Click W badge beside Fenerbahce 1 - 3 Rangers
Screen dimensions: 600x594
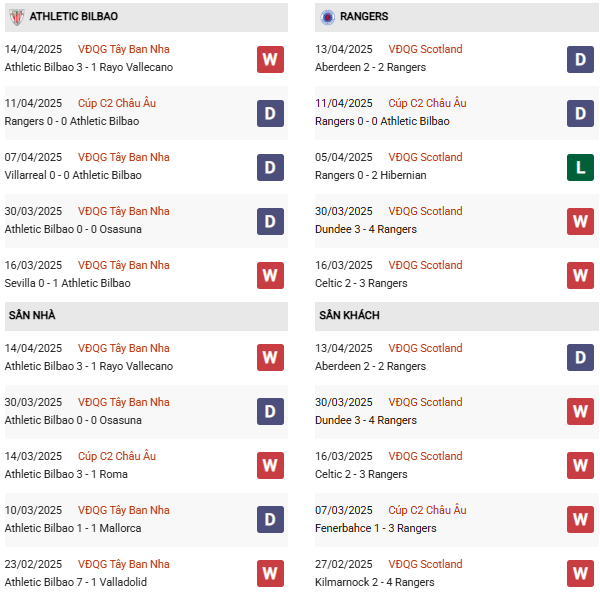(x=580, y=520)
